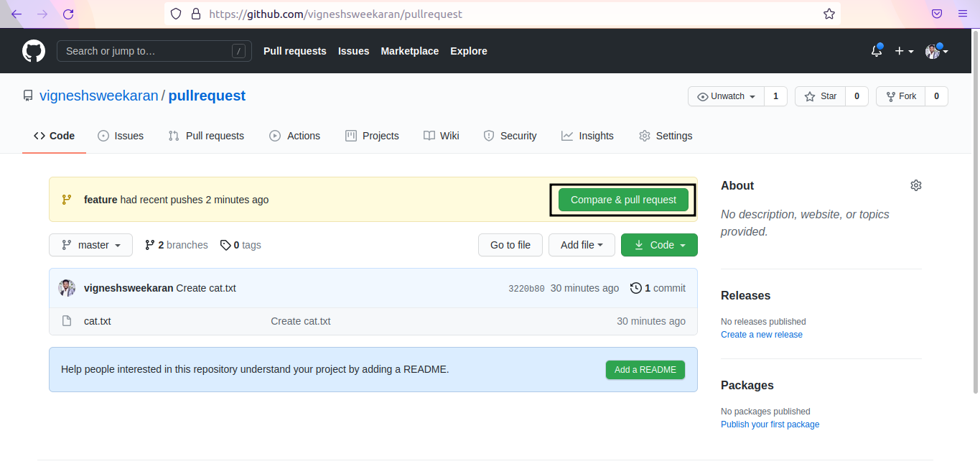The width and height of the screenshot is (980, 464).
Task: Click Publish your first package link
Action: tap(770, 424)
